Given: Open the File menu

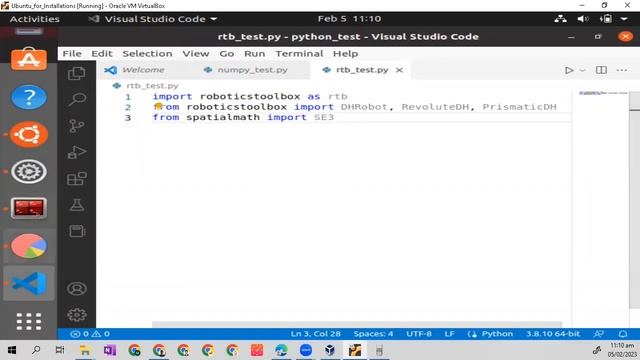Looking at the screenshot, I should click(x=72, y=53).
